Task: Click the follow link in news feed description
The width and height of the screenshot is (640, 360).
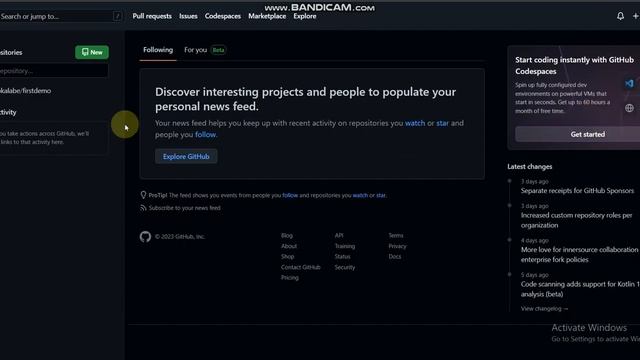Action: [x=205, y=135]
